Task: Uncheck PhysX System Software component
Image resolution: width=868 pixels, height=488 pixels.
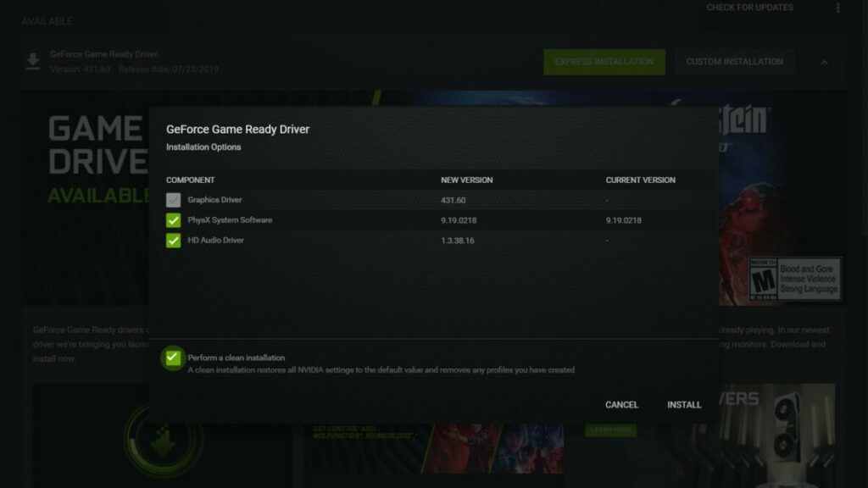Action: (173, 220)
